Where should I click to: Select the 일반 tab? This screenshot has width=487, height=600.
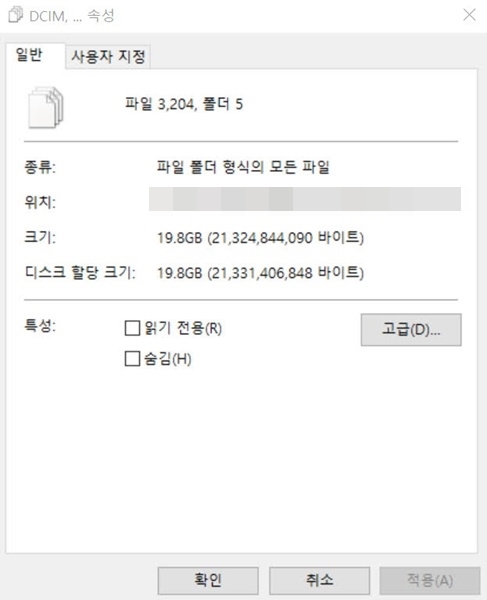click(29, 55)
